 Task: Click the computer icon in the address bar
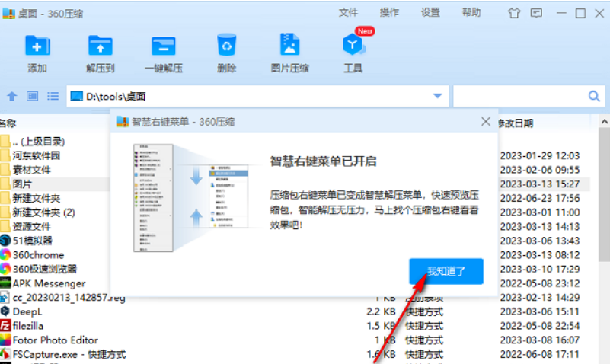pyautogui.click(x=77, y=96)
